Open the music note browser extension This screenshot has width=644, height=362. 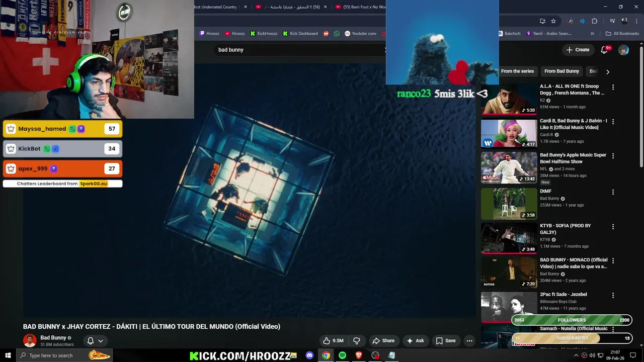[x=570, y=21]
